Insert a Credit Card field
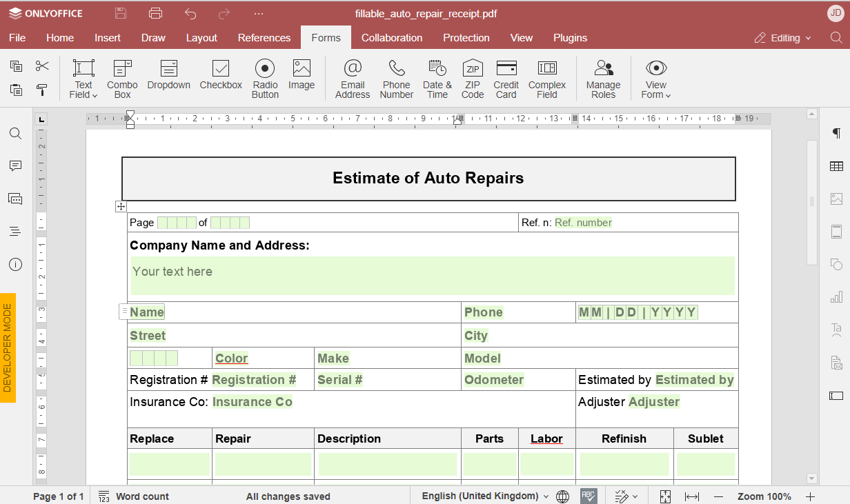 (x=506, y=78)
